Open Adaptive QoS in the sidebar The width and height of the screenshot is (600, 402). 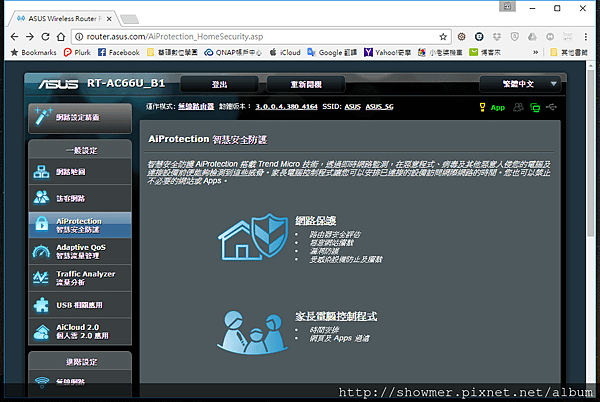click(80, 251)
